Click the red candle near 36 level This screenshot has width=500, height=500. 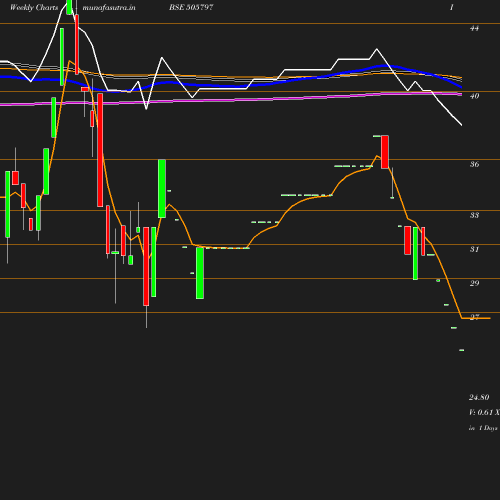pos(385,152)
